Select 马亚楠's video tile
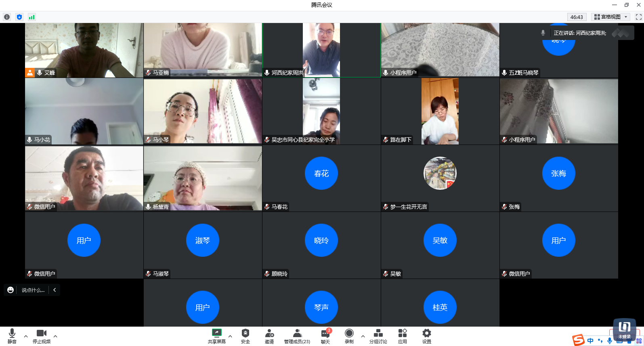 [x=203, y=50]
